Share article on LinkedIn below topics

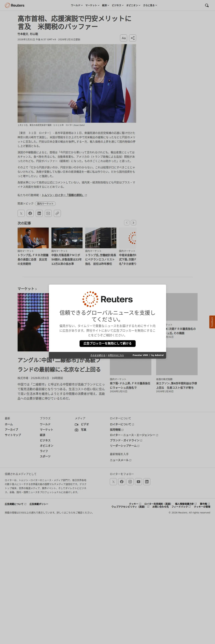pyautogui.click(x=39, y=213)
